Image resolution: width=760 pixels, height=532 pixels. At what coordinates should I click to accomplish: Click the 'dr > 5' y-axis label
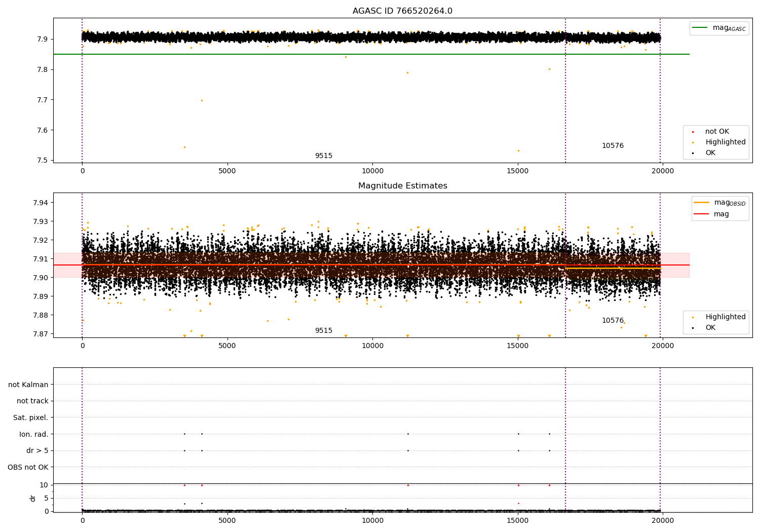pos(37,450)
